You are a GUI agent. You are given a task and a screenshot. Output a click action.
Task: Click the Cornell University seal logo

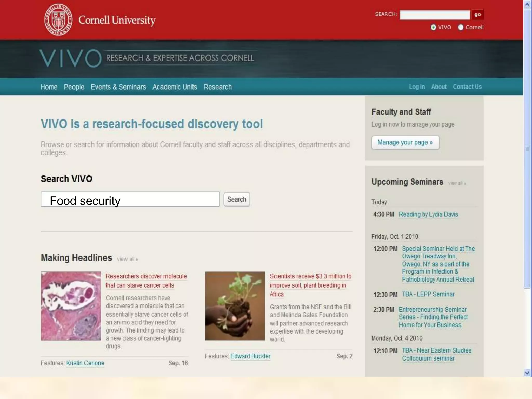coord(58,20)
